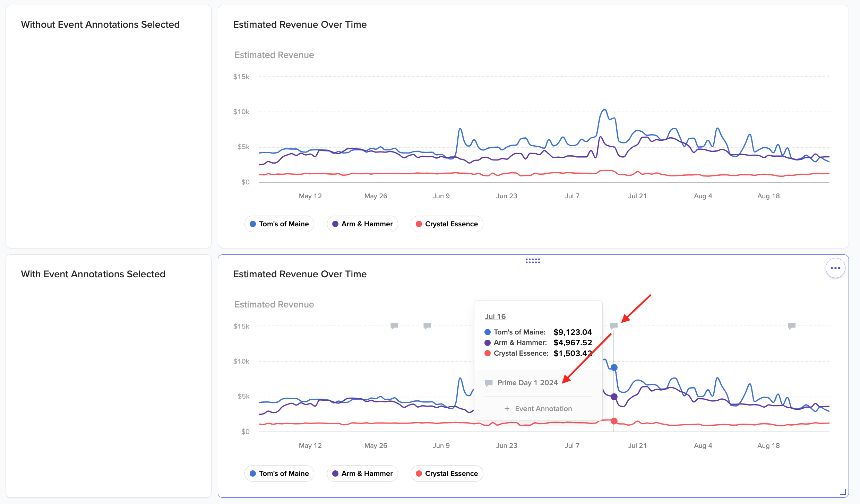Click the Jul 21 date label in the upper chart
The image size is (860, 504).
tap(637, 196)
